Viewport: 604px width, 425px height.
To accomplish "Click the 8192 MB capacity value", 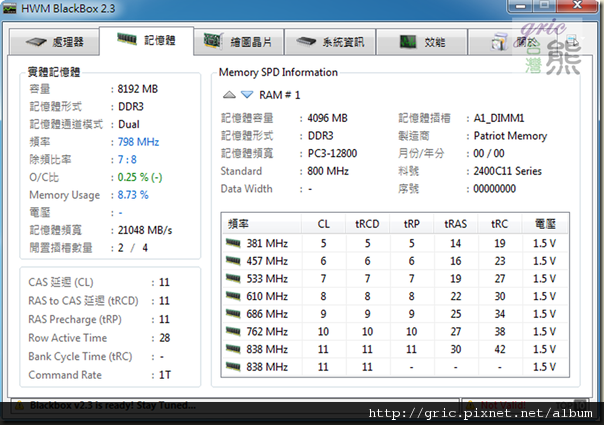I will coord(138,89).
